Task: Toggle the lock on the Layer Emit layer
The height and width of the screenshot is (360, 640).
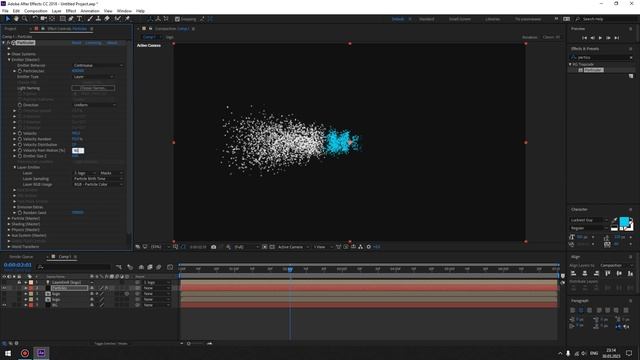Action: [x=19, y=282]
